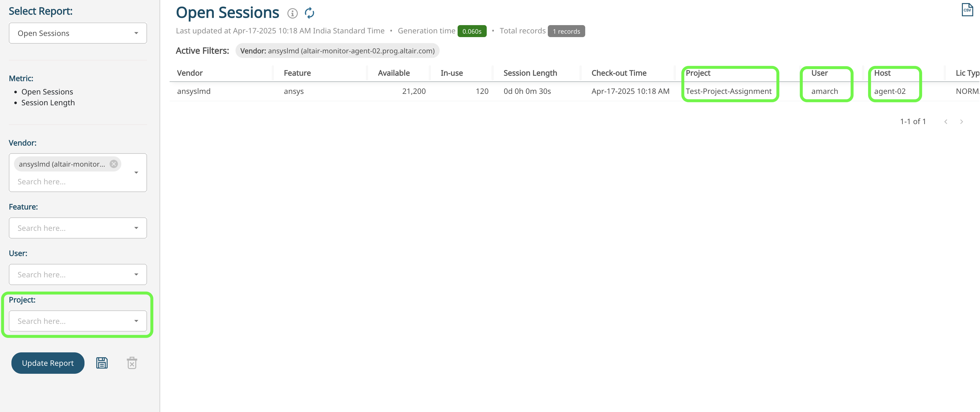Click the refresh report icon
This screenshot has height=412, width=980.
(309, 13)
